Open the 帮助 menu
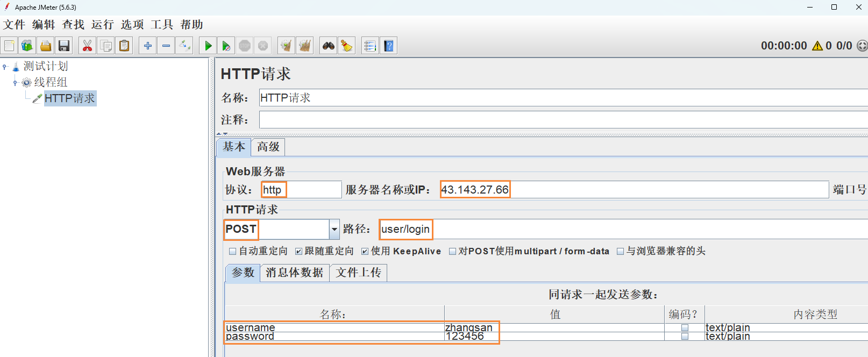This screenshot has width=868, height=357. point(192,25)
